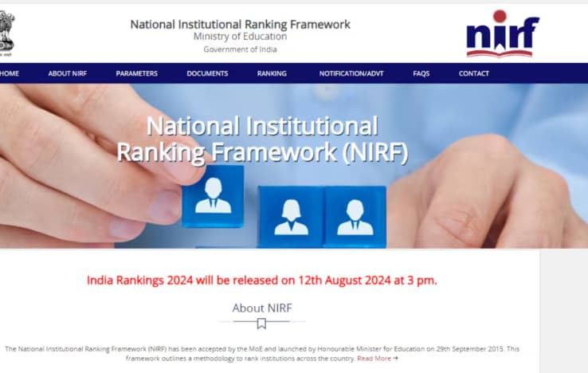Image resolution: width=588 pixels, height=373 pixels.
Task: Click the Ministry of Education text
Action: click(x=240, y=37)
